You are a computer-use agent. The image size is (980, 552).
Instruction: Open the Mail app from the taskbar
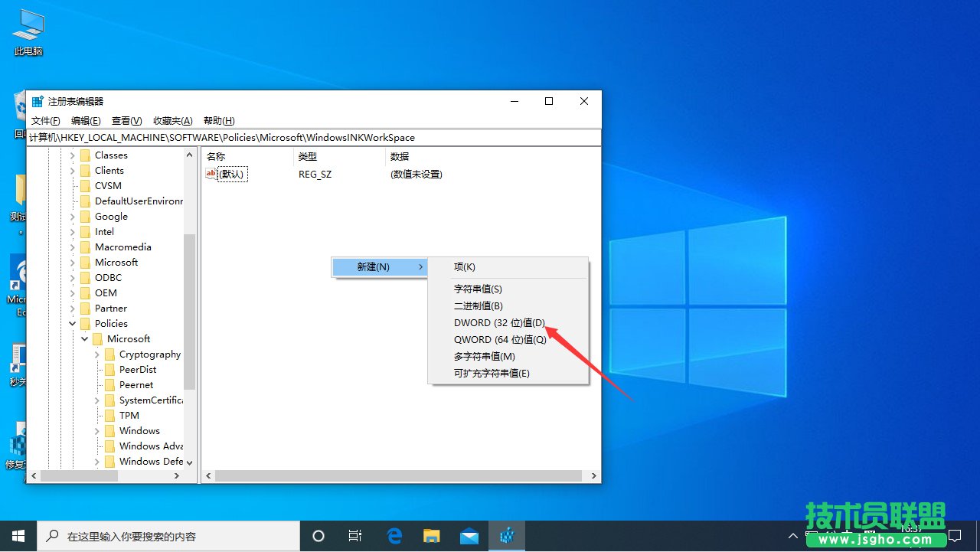pyautogui.click(x=469, y=535)
